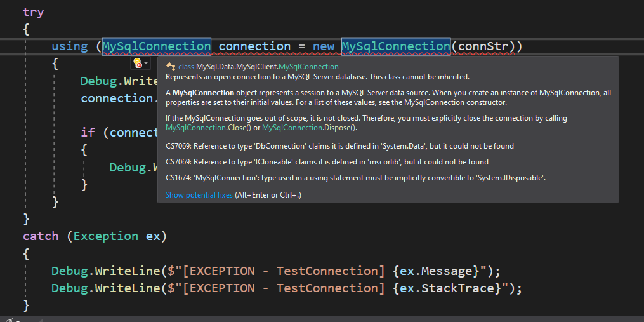Click the Exception type in catch clause
Screen dimensions: 644x322
tap(106, 236)
